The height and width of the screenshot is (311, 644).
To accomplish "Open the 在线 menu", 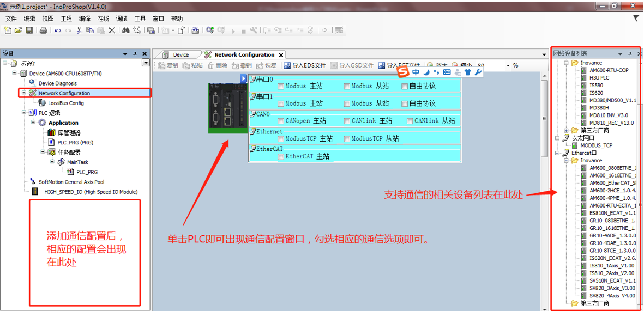I will pos(103,19).
